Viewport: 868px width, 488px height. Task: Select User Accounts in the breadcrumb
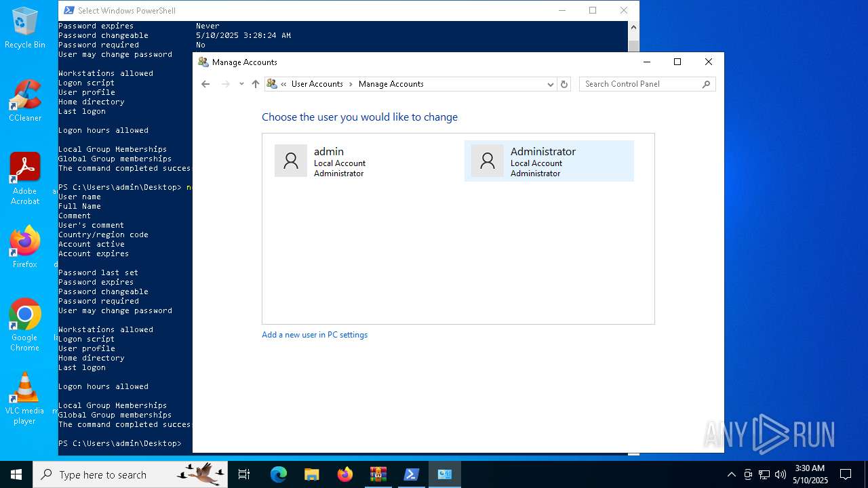tap(317, 84)
